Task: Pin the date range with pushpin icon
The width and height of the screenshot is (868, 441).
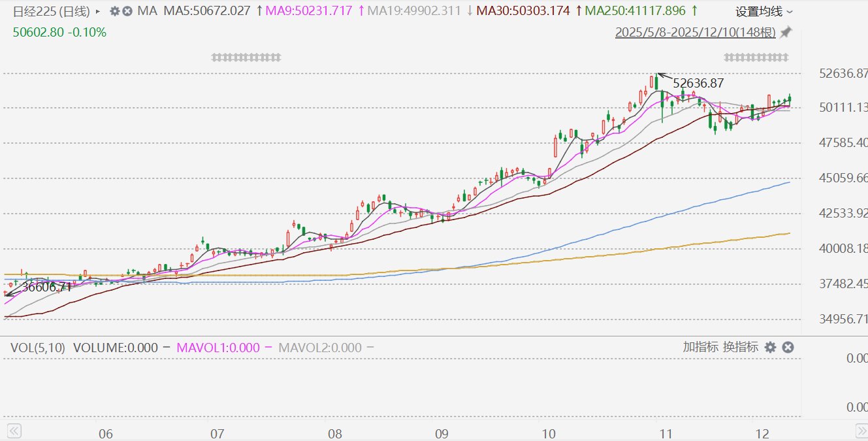Action: coord(786,32)
